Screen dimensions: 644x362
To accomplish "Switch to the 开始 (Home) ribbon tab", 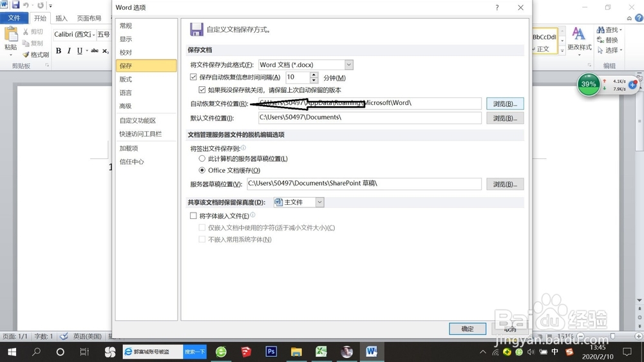I will 40,18.
